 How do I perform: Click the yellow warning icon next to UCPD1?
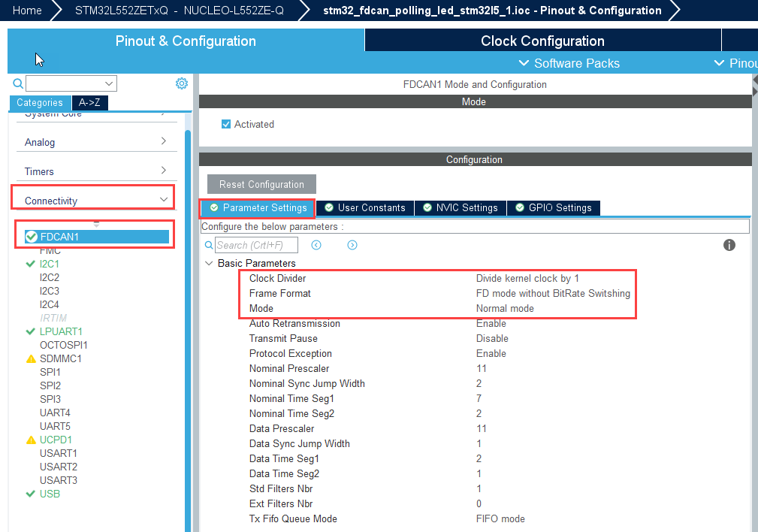(x=31, y=440)
